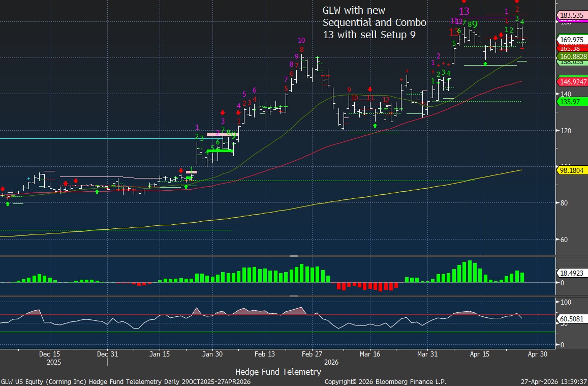The width and height of the screenshot is (588, 386).
Task: Select the olive 160.8828 moving average label
Action: (x=573, y=56)
